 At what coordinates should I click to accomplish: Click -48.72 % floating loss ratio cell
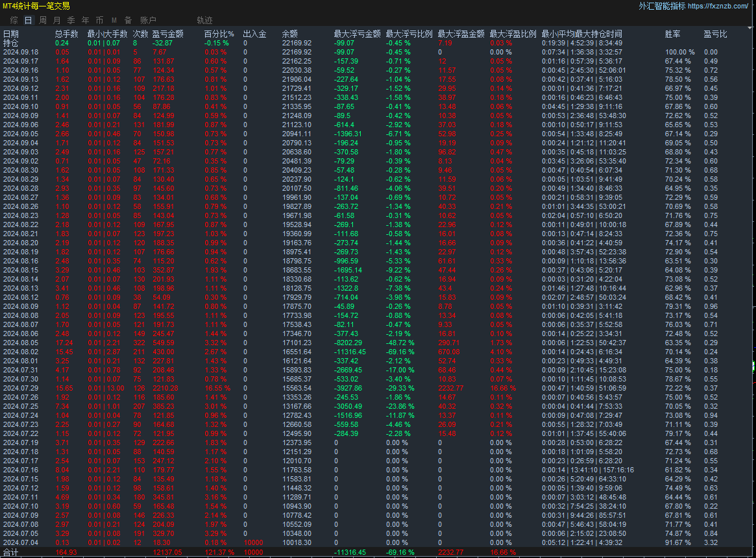400,343
